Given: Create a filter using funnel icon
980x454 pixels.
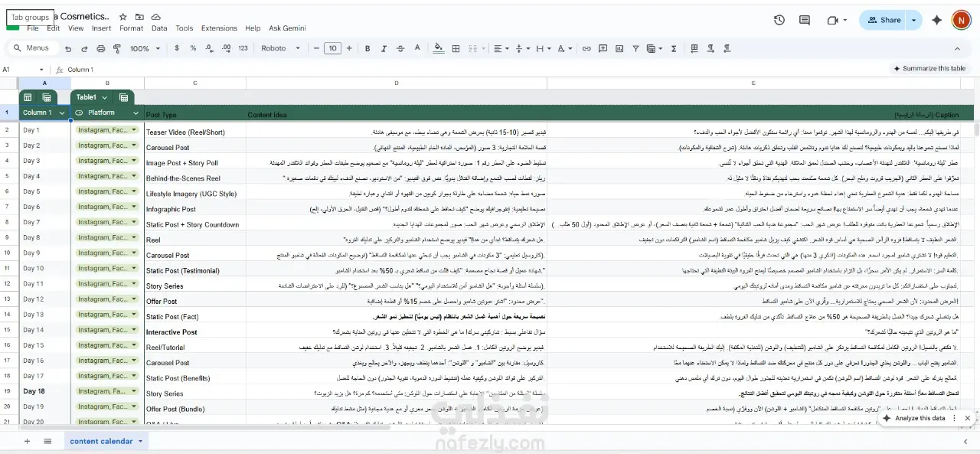Looking at the screenshot, I should pyautogui.click(x=635, y=48).
